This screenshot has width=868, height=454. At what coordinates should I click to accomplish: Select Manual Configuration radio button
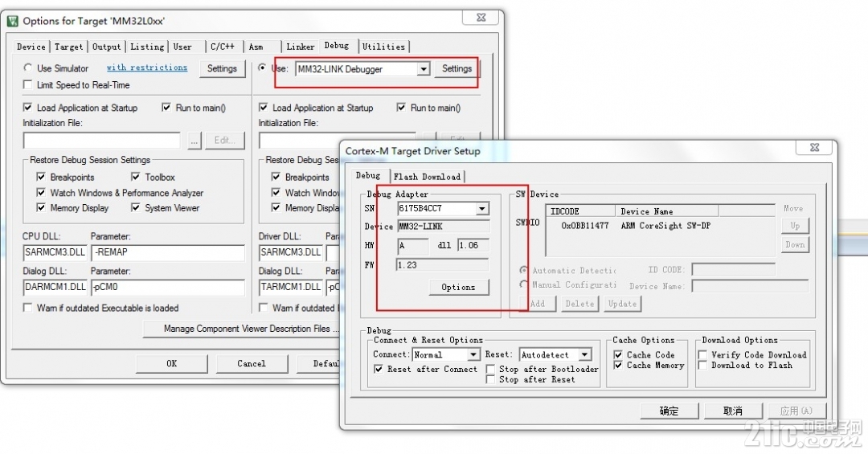[523, 284]
